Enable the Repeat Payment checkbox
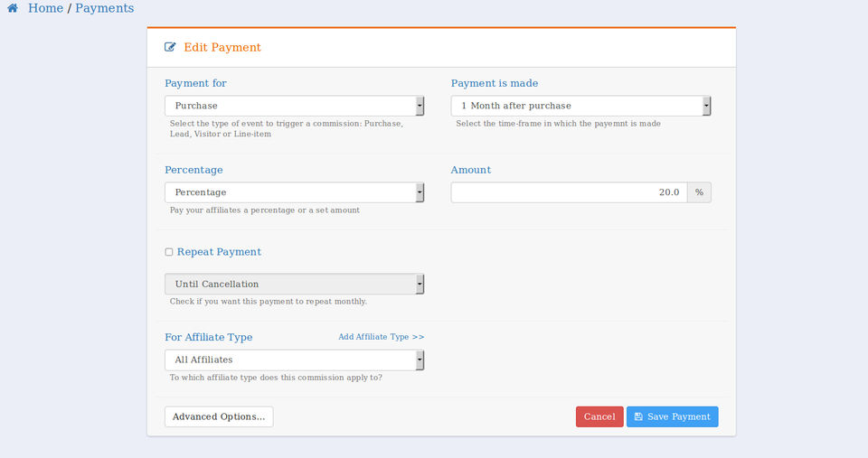Viewport: 868px width, 458px height. (169, 252)
